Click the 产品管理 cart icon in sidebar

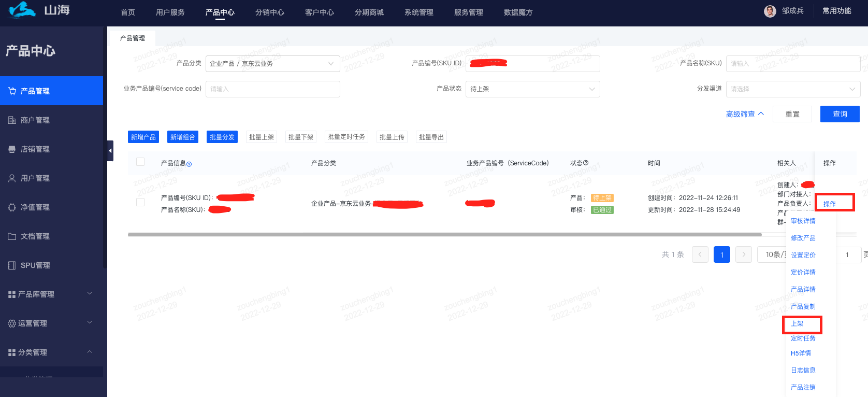(x=12, y=91)
